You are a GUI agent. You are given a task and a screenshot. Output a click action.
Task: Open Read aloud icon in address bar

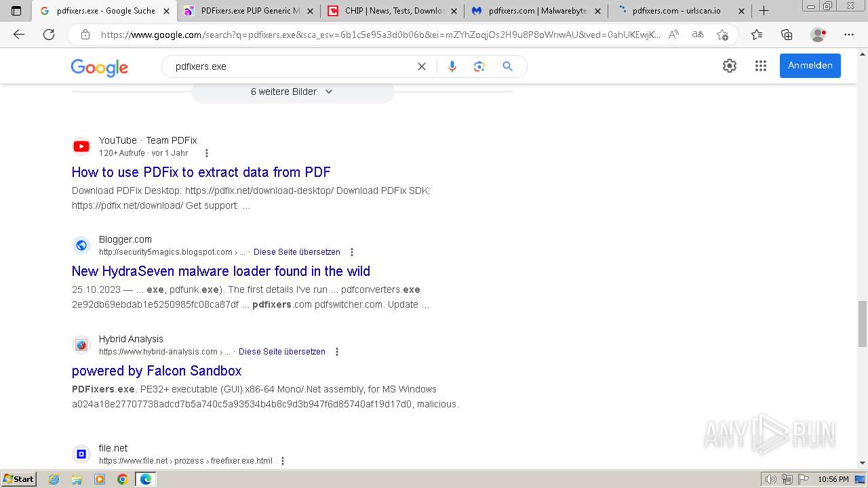[x=673, y=35]
